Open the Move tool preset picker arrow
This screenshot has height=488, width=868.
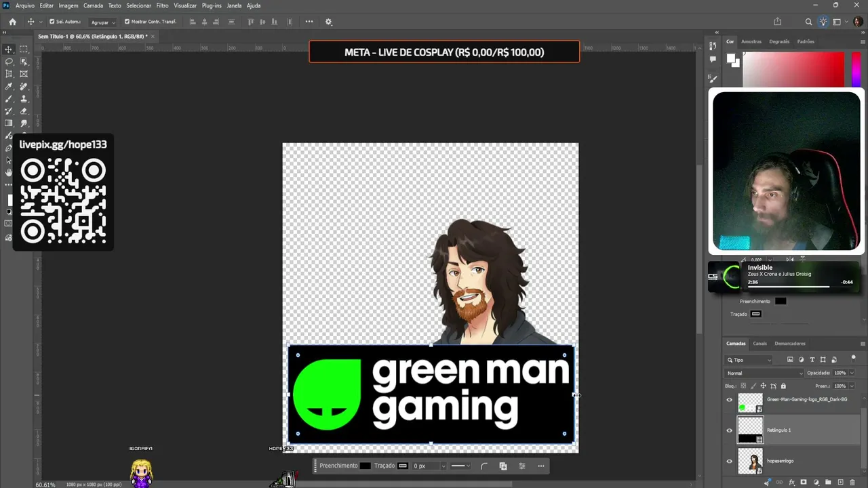41,22
